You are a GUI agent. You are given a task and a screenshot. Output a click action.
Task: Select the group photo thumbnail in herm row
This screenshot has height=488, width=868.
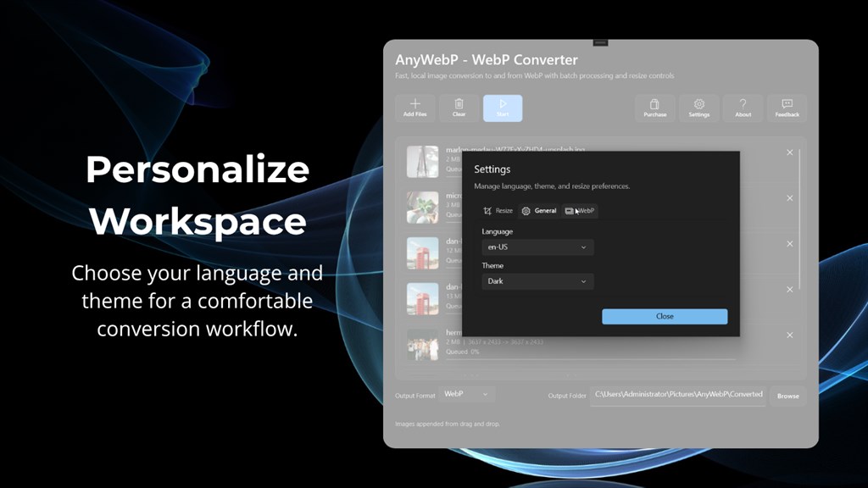422,344
